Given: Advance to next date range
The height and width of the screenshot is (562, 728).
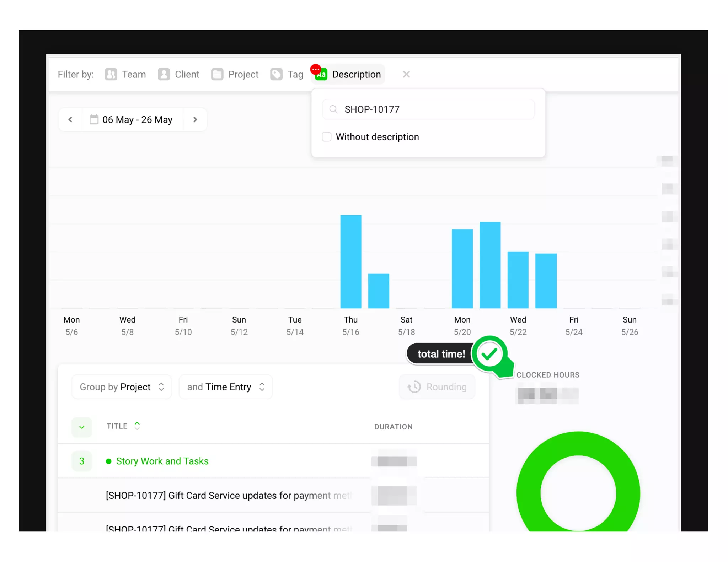Looking at the screenshot, I should [x=195, y=120].
